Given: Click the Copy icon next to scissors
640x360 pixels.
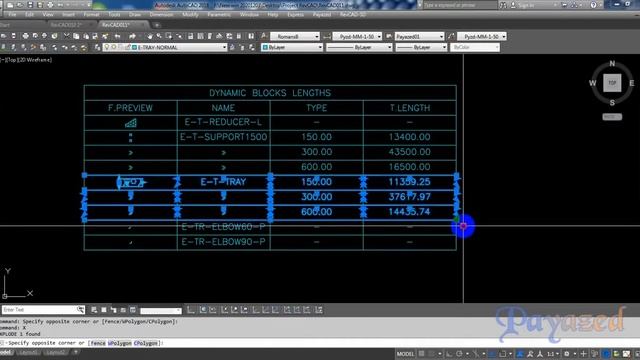Looking at the screenshot, I should (76, 36).
